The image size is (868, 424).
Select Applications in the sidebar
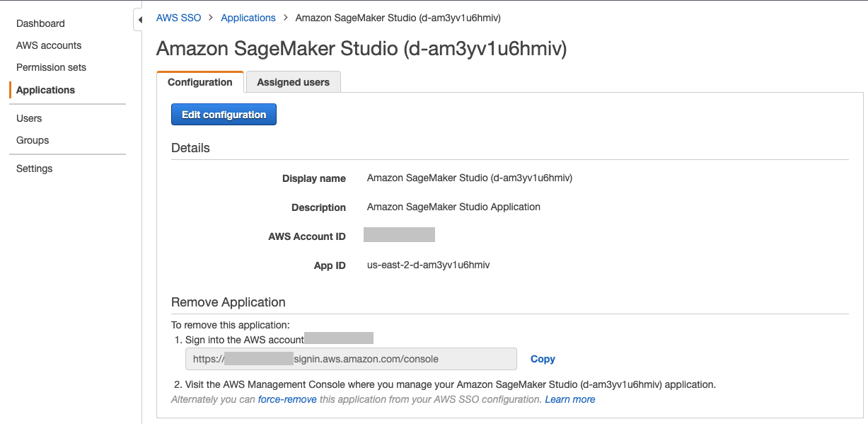pos(45,90)
